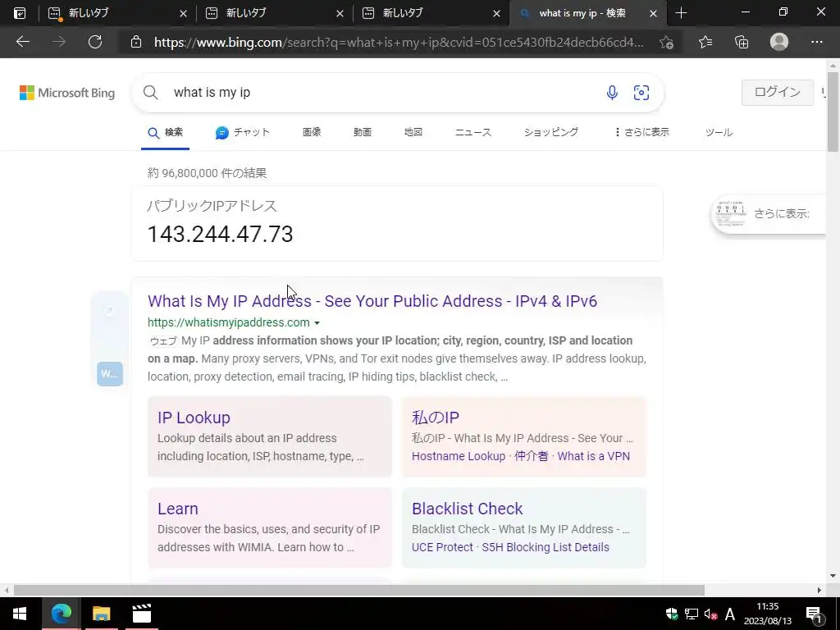Click the public IP address 143.244.47.73
The height and width of the screenshot is (630, 840).
click(220, 234)
